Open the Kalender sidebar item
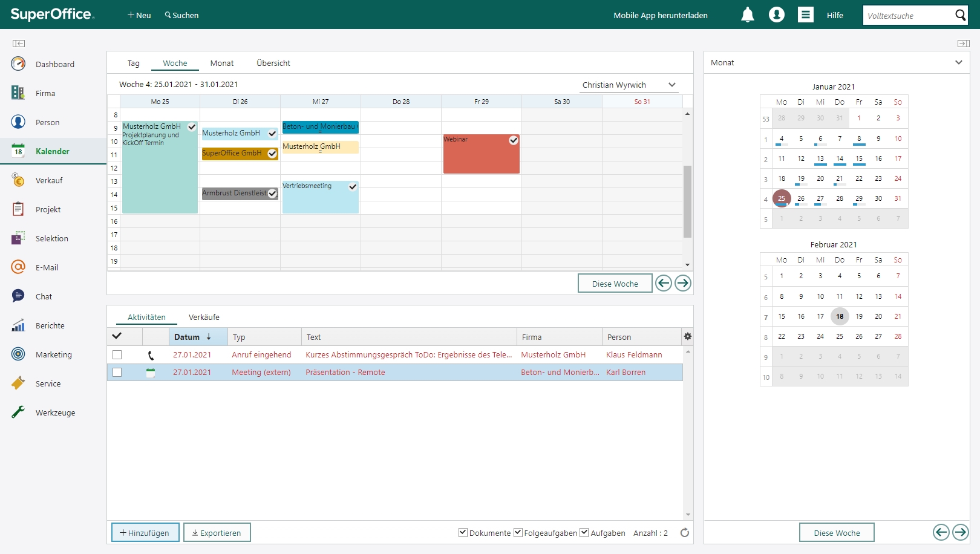The image size is (980, 554). pos(53,151)
